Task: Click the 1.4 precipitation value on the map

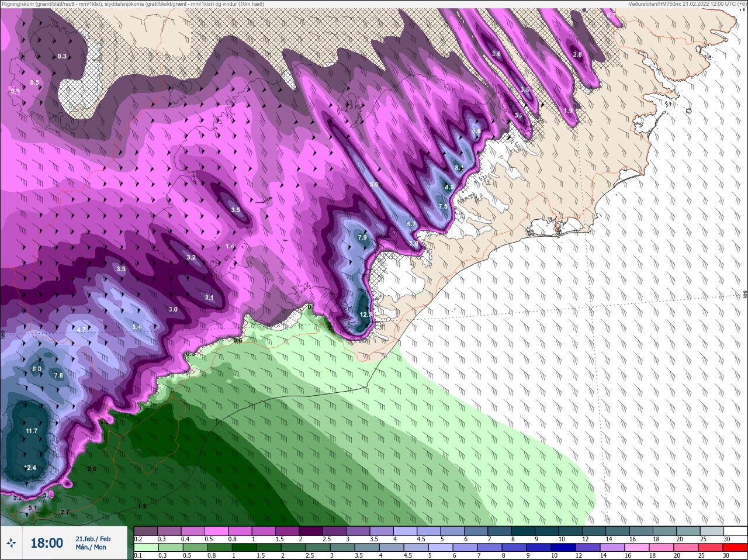Action: (230, 247)
